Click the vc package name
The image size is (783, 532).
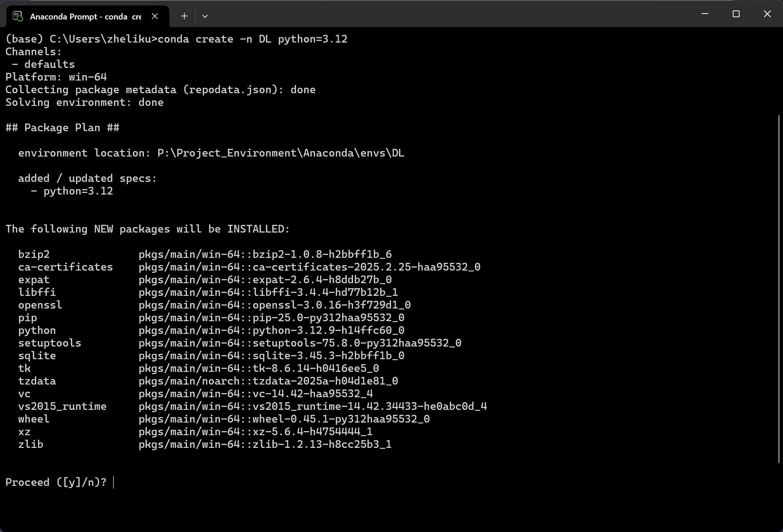(24, 394)
